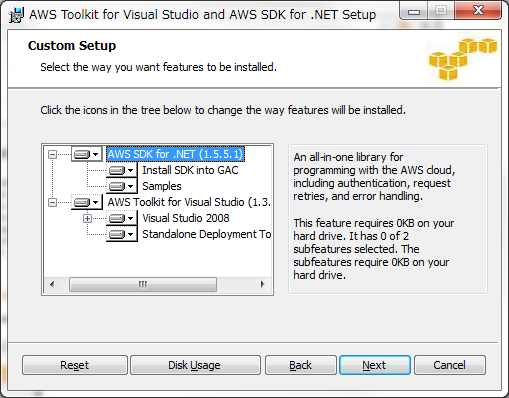Go back with the Back button
Viewport: 509px width, 398px height.
click(301, 365)
